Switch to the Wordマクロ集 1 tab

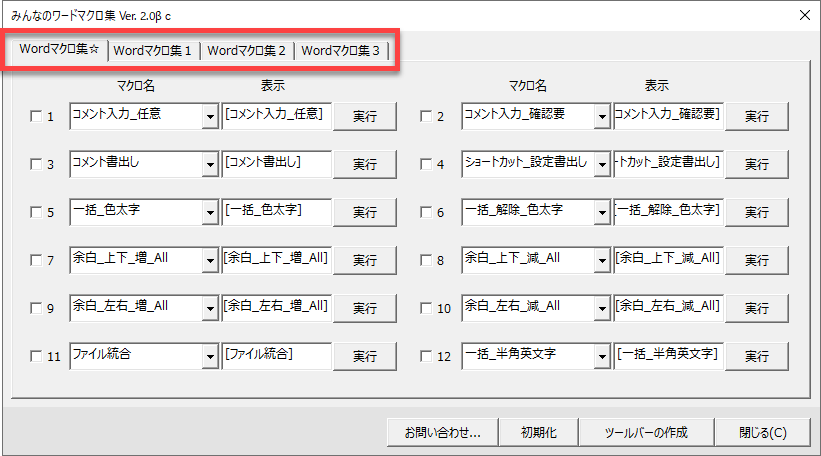point(154,50)
